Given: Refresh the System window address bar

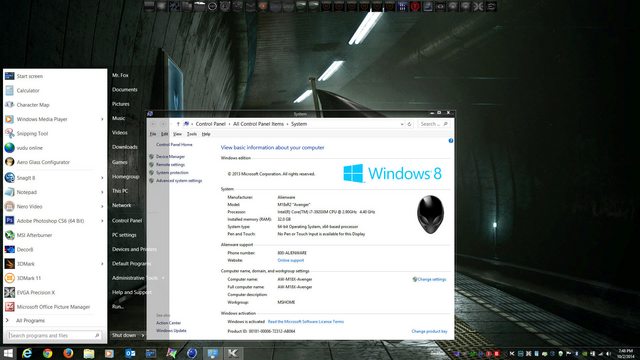Looking at the screenshot, I should [x=409, y=124].
